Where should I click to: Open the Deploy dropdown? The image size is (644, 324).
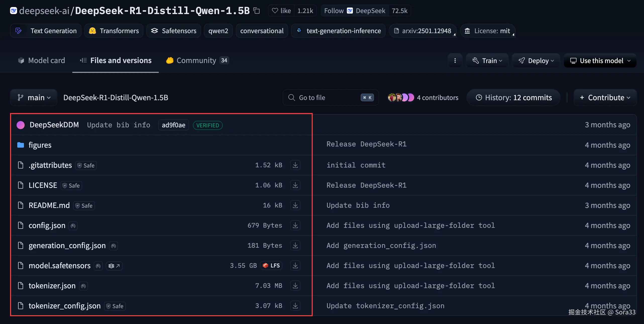pos(536,61)
